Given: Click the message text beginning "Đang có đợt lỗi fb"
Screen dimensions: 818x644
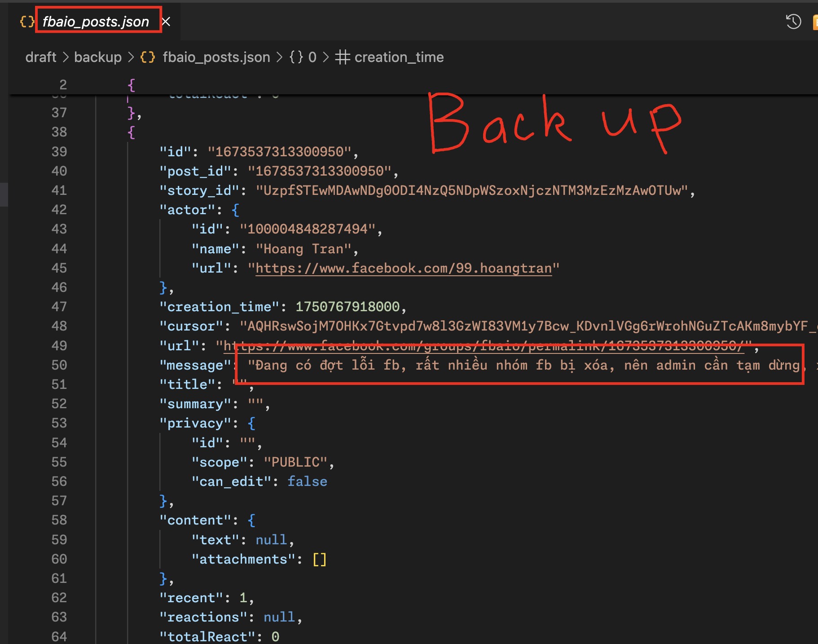Looking at the screenshot, I should [x=532, y=365].
